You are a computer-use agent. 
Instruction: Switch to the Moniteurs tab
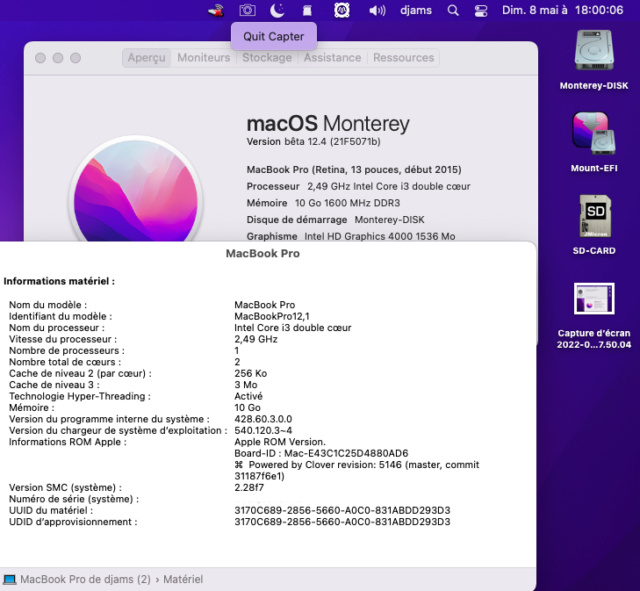[204, 58]
